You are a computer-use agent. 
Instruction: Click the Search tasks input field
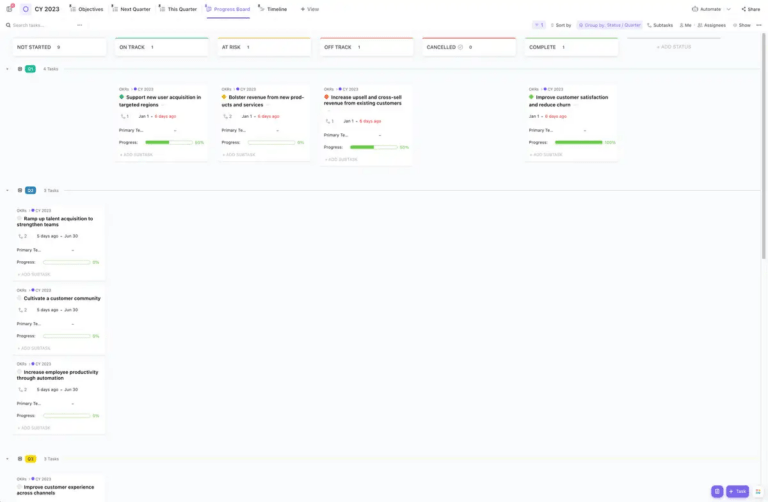43,25
